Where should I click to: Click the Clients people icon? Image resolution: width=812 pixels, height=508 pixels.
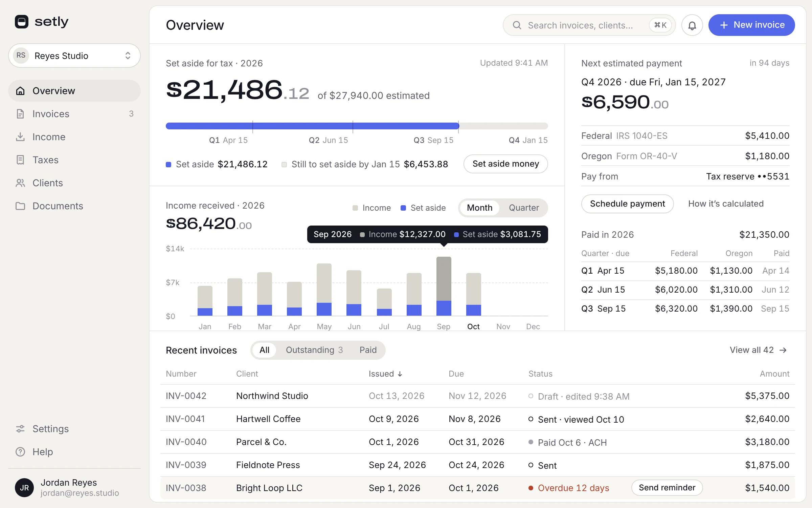(x=20, y=183)
